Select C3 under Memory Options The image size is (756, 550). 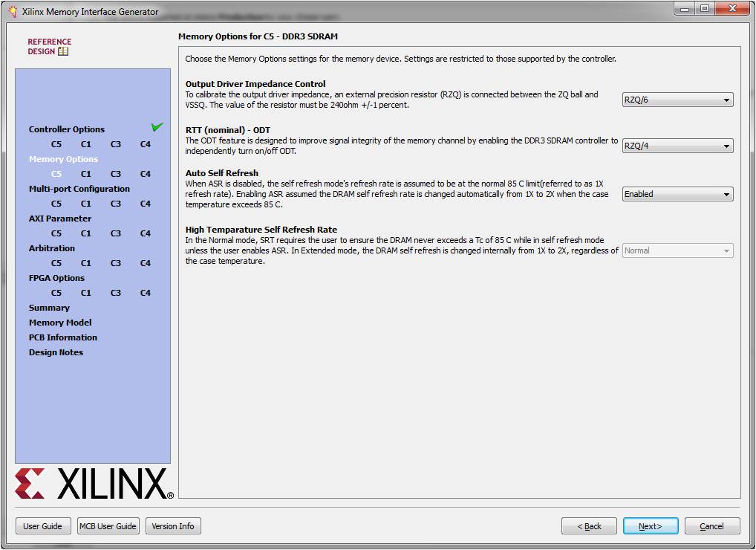(116, 174)
